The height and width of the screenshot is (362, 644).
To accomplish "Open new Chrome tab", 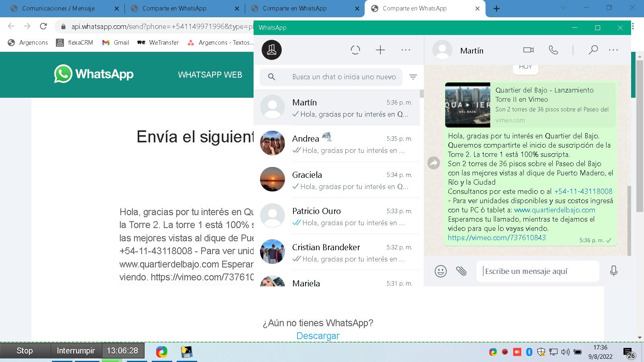I will point(497,8).
